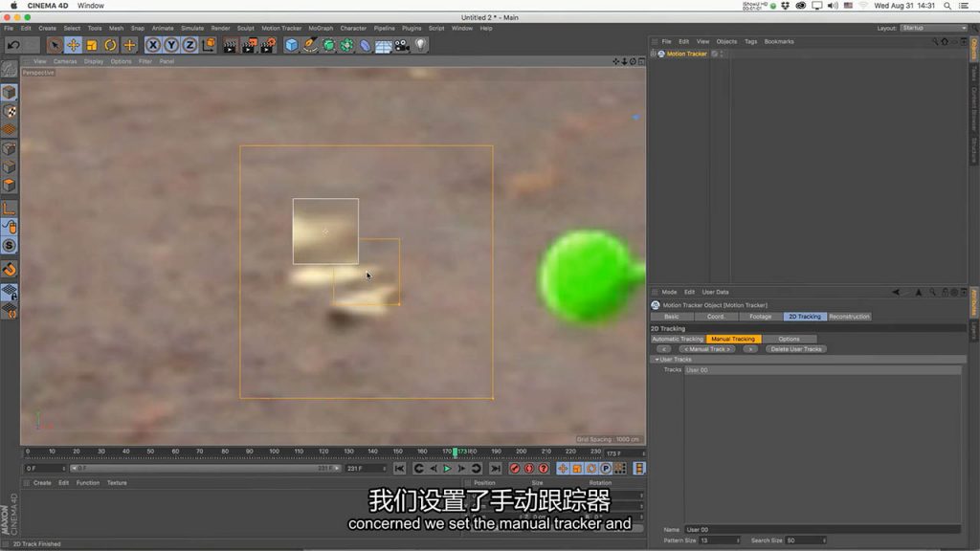The height and width of the screenshot is (551, 980).
Task: Toggle the X axis lock
Action: 152,45
